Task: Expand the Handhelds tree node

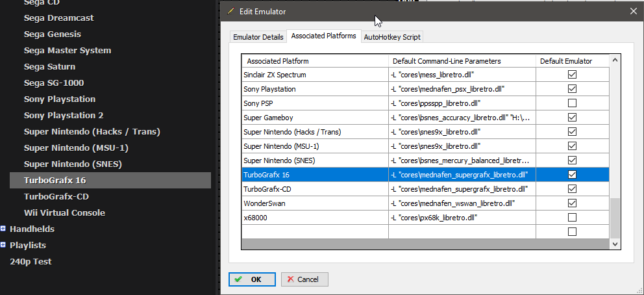Action: pyautogui.click(x=3, y=229)
